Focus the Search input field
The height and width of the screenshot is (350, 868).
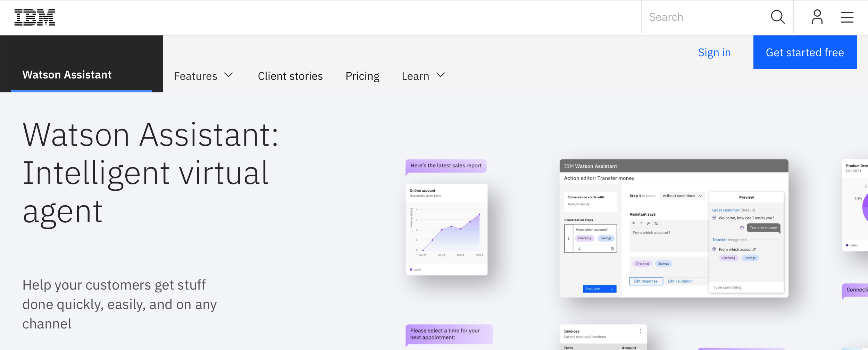[x=705, y=17]
